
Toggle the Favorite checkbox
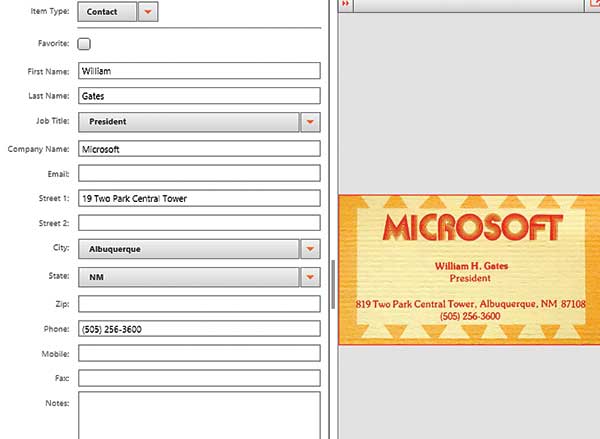84,44
